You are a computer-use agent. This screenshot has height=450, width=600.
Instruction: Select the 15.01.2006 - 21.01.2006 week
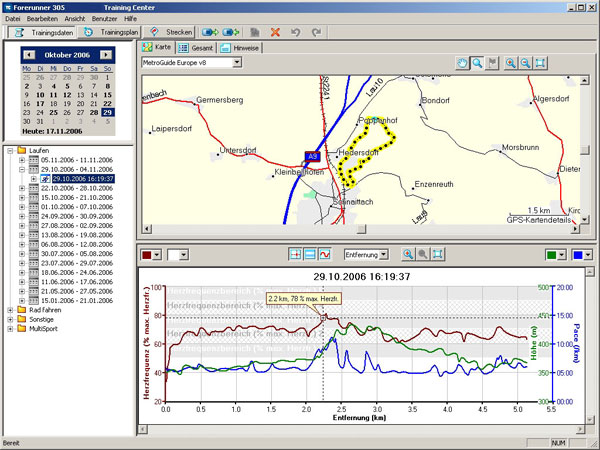click(x=77, y=301)
